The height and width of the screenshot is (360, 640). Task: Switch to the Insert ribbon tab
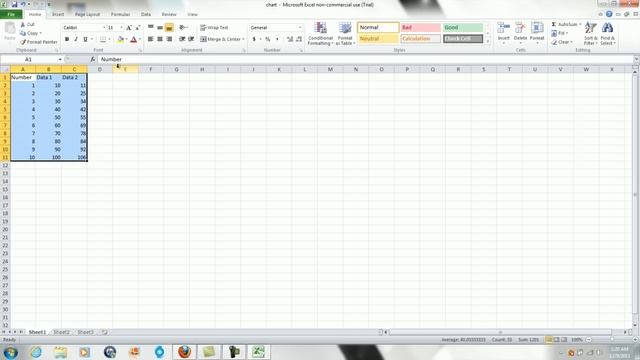pyautogui.click(x=58, y=14)
